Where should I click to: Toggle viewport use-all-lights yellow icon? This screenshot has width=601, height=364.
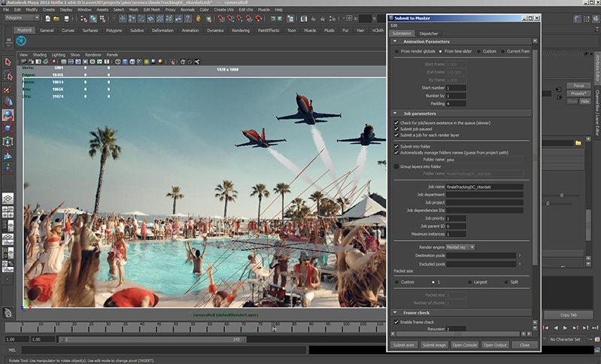pos(147,62)
